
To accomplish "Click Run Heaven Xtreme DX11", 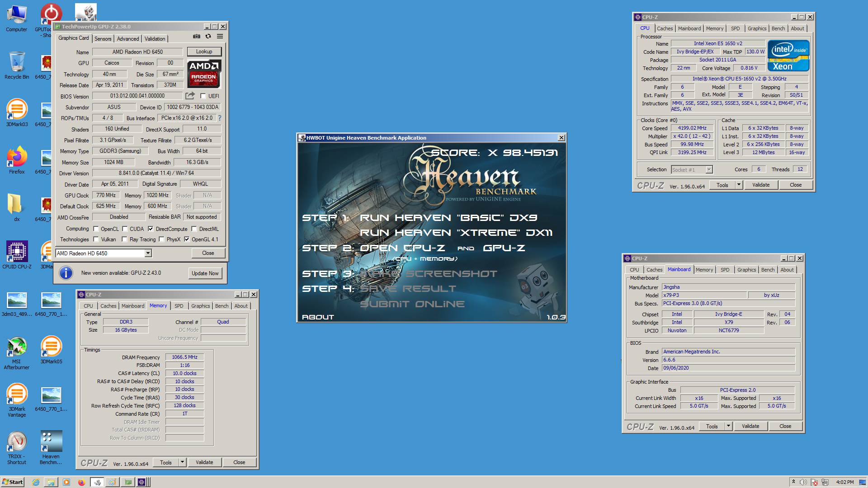I will pyautogui.click(x=456, y=233).
